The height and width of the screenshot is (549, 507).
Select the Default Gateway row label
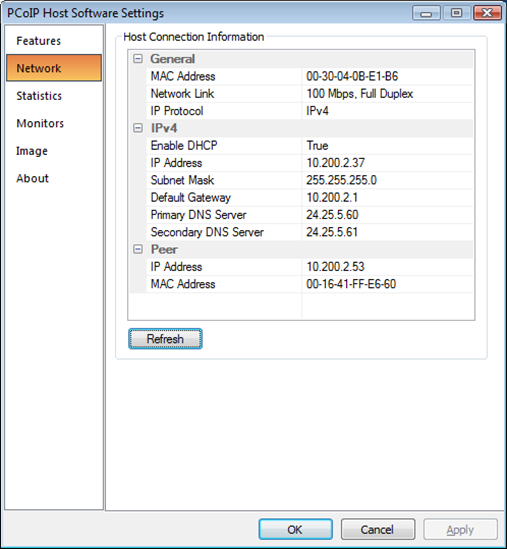(x=190, y=197)
